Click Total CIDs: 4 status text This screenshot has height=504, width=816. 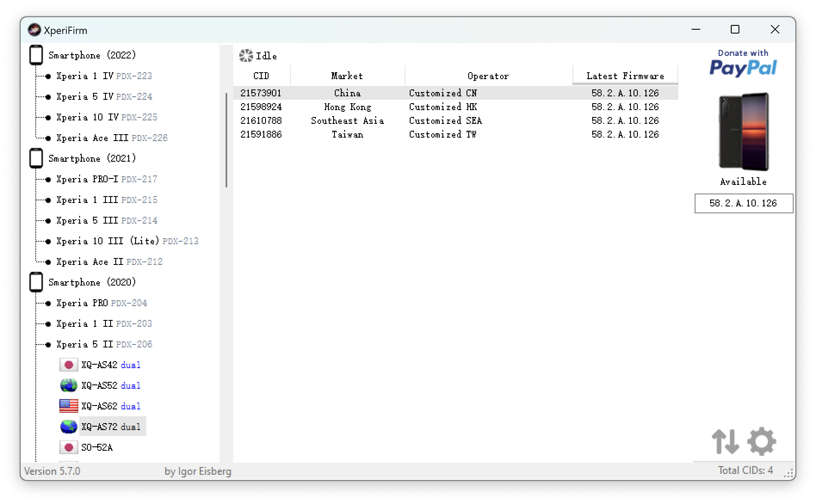(x=745, y=470)
